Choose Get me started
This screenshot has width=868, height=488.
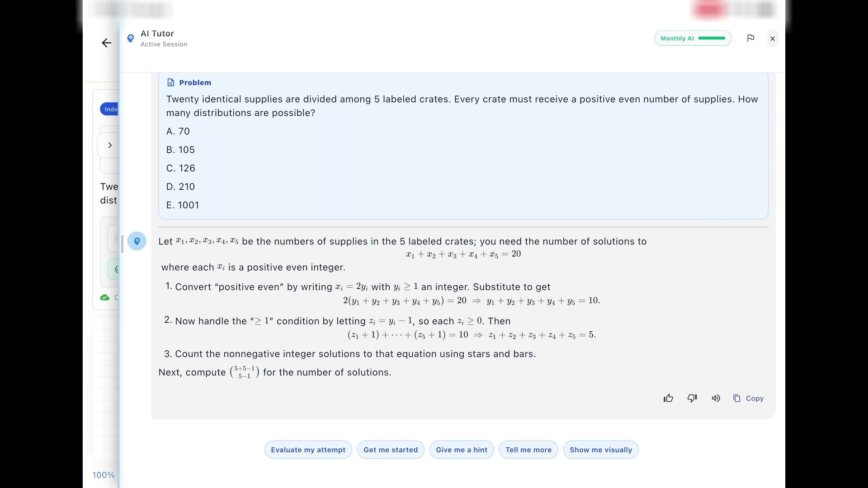(391, 450)
